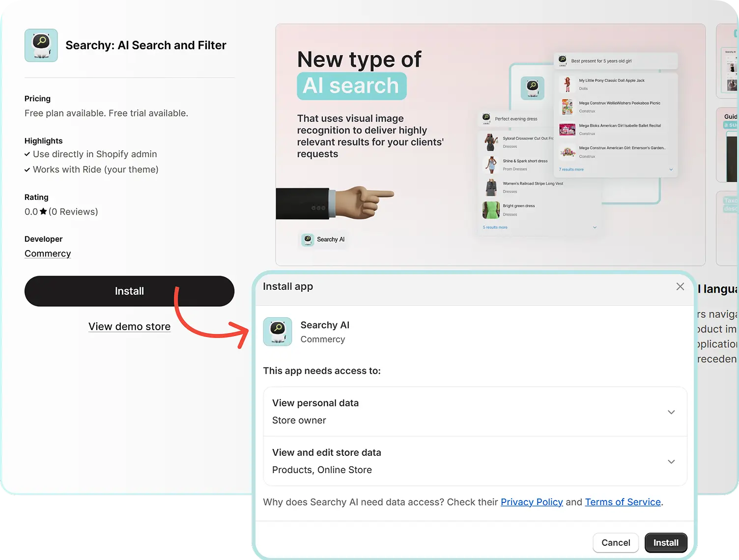
Task: Click Cancel in the Install app dialog
Action: 616,543
